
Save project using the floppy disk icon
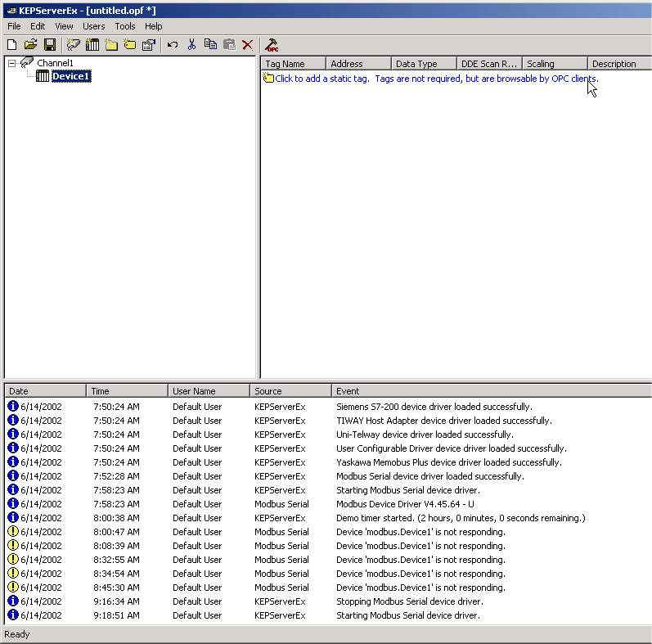(x=49, y=45)
